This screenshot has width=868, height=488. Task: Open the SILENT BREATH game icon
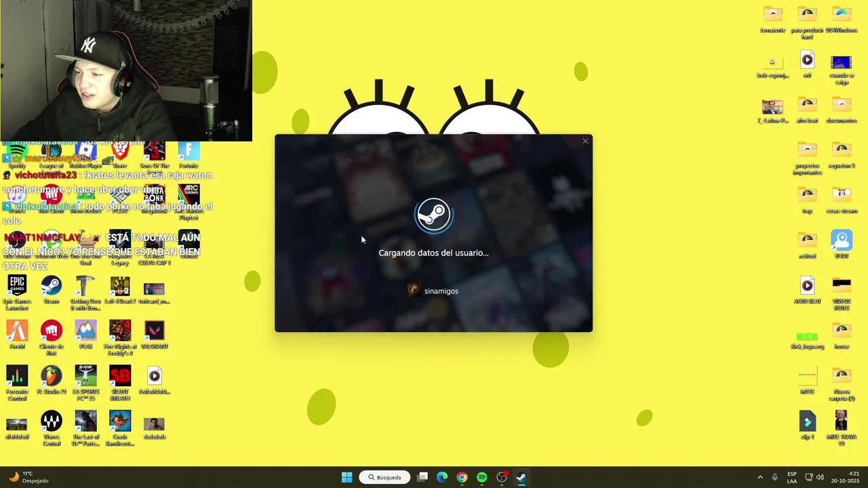click(x=120, y=383)
